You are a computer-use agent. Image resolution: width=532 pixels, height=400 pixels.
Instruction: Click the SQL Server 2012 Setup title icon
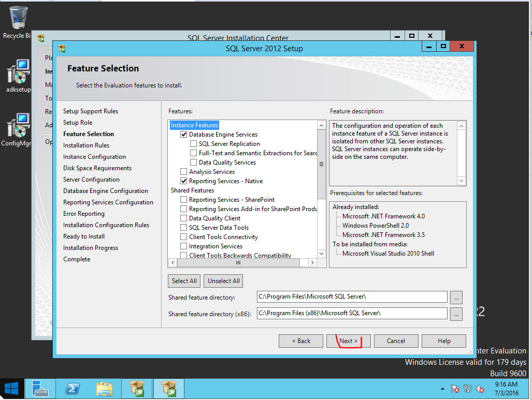pyautogui.click(x=62, y=49)
